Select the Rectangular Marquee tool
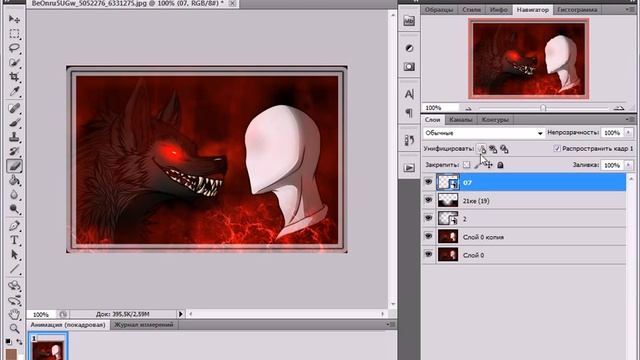This screenshot has width=640, height=360. (14, 33)
